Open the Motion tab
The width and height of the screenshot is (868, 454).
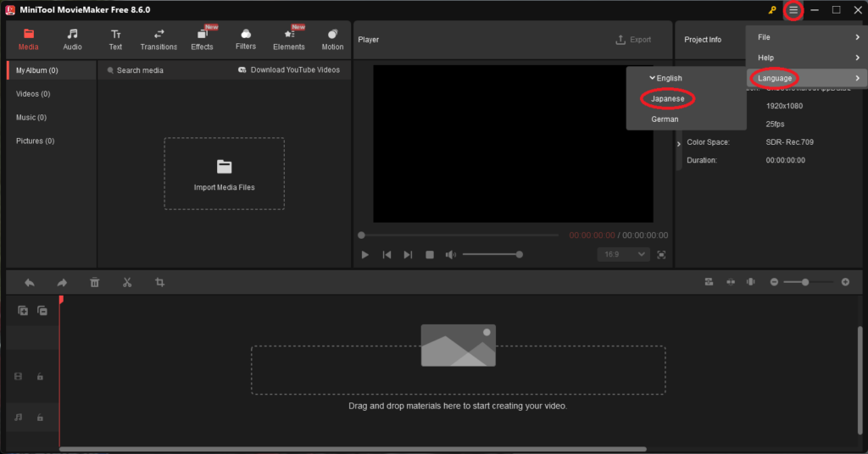tap(332, 40)
